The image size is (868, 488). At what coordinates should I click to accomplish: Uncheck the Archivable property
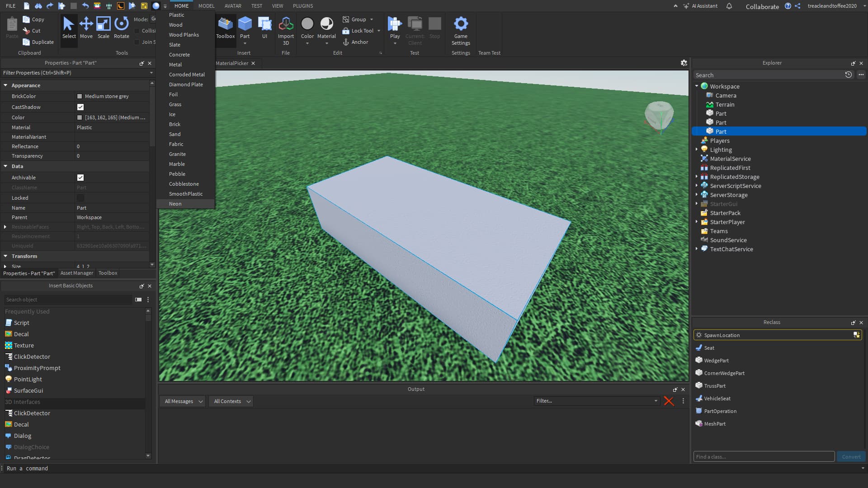click(x=80, y=178)
